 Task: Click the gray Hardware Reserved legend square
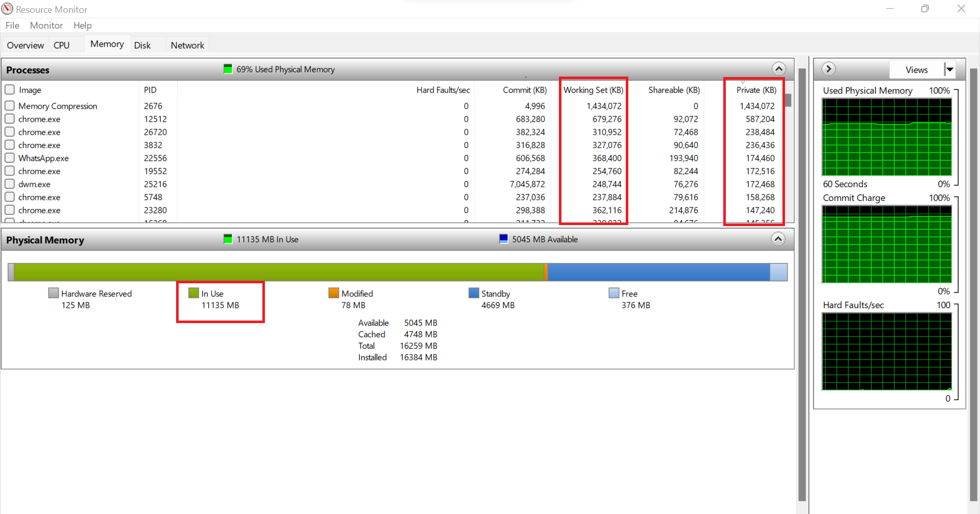coord(53,293)
